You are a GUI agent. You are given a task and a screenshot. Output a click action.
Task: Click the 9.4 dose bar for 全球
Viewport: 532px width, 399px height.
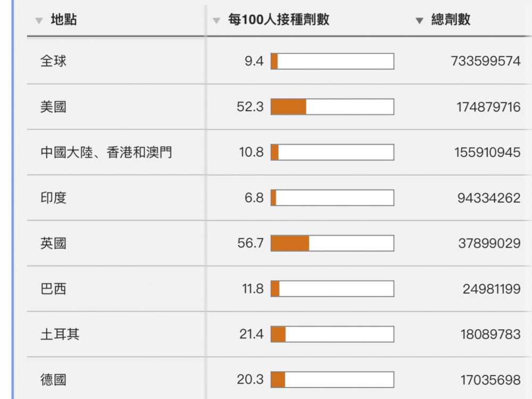(332, 61)
